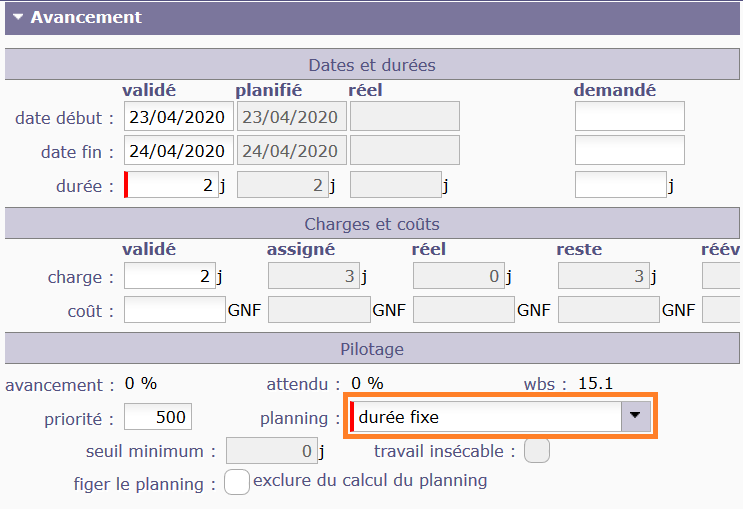Select the priorité field showing 500

click(x=157, y=416)
